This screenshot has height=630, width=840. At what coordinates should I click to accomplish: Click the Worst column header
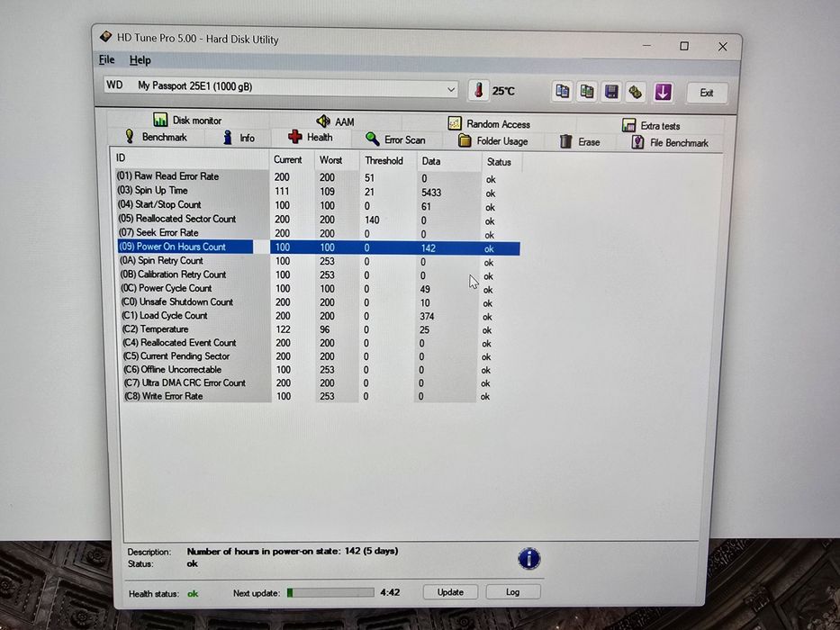[336, 160]
